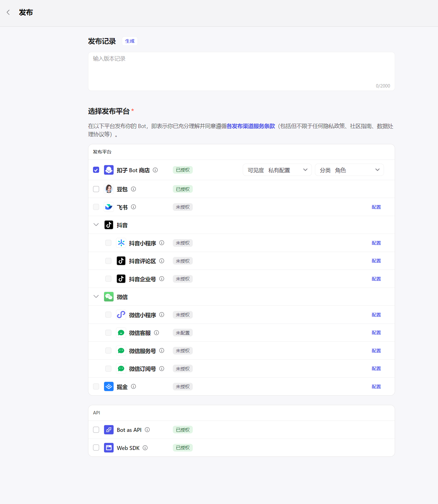Open the 分类 角色 dropdown
The width and height of the screenshot is (438, 504).
pyautogui.click(x=349, y=170)
